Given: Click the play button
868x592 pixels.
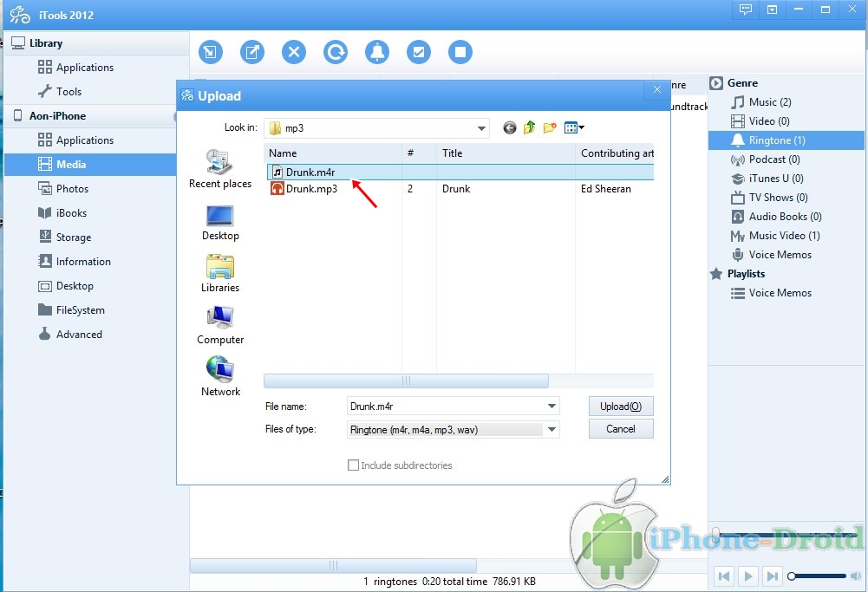Looking at the screenshot, I should (x=747, y=576).
